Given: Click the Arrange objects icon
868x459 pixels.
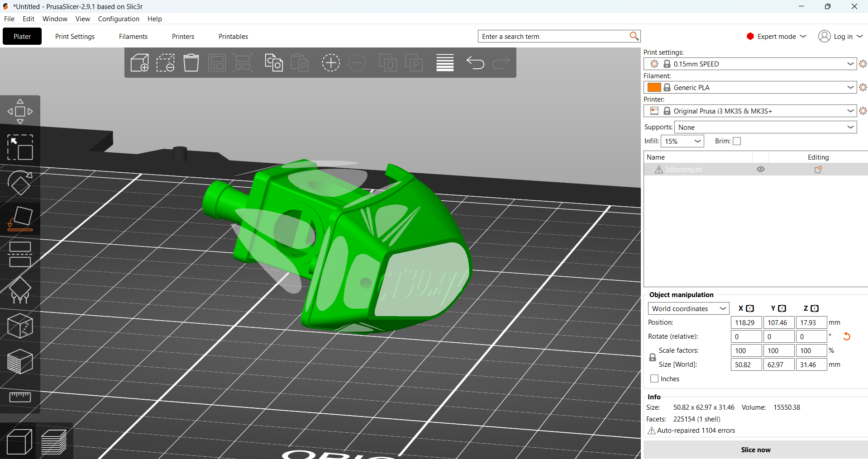Looking at the screenshot, I should tap(217, 63).
